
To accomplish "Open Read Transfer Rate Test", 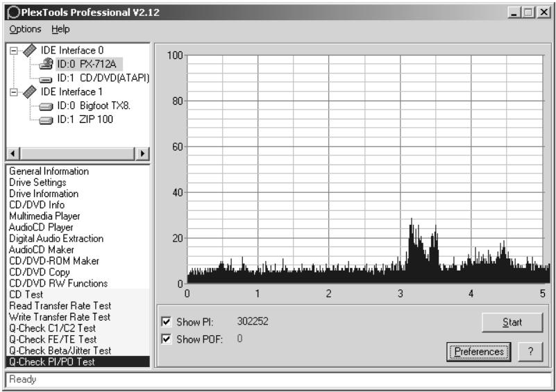I will 60,306.
